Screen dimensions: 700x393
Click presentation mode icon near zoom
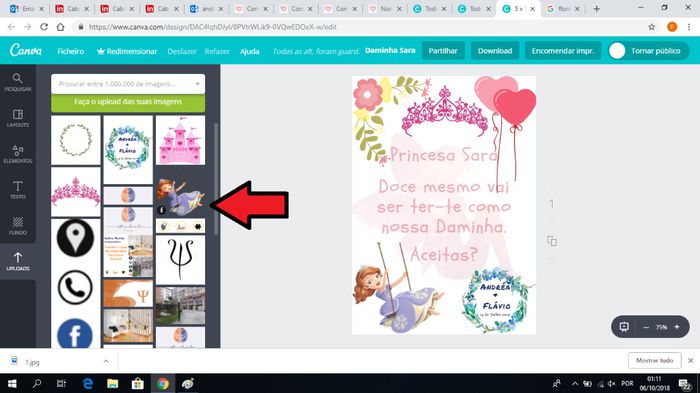(624, 327)
